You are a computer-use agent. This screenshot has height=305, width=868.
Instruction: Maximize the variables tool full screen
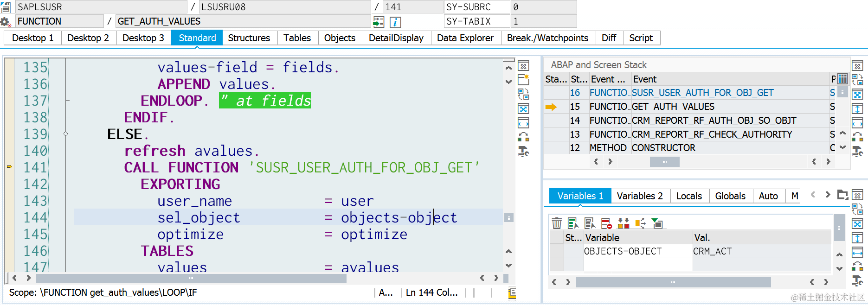pos(857,224)
